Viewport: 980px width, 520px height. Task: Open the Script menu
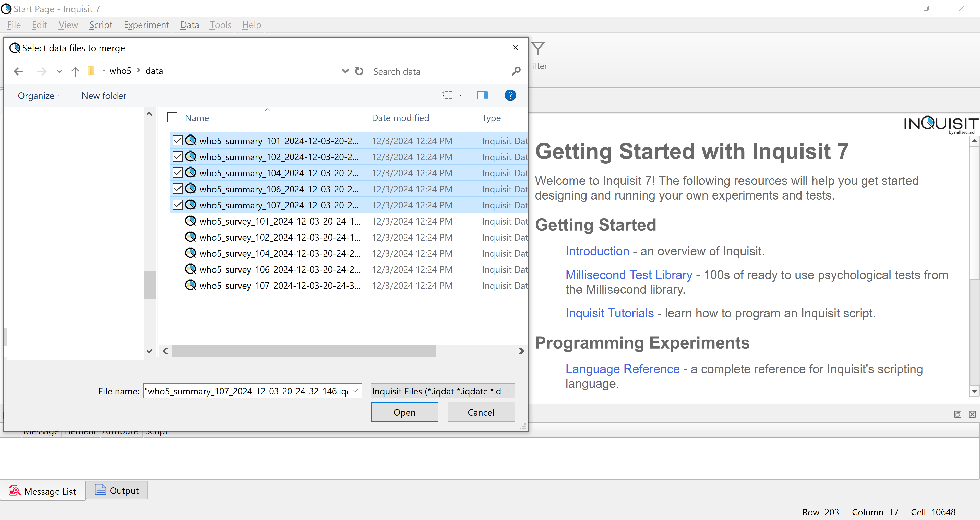click(x=101, y=25)
